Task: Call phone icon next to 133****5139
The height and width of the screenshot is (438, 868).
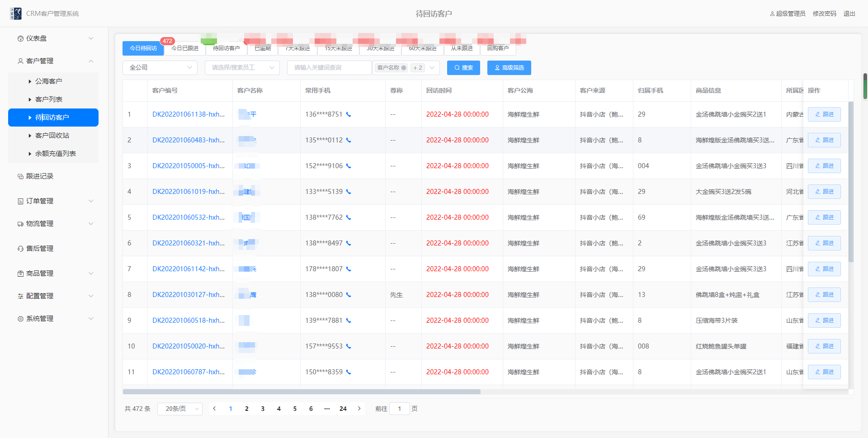Action: [349, 192]
